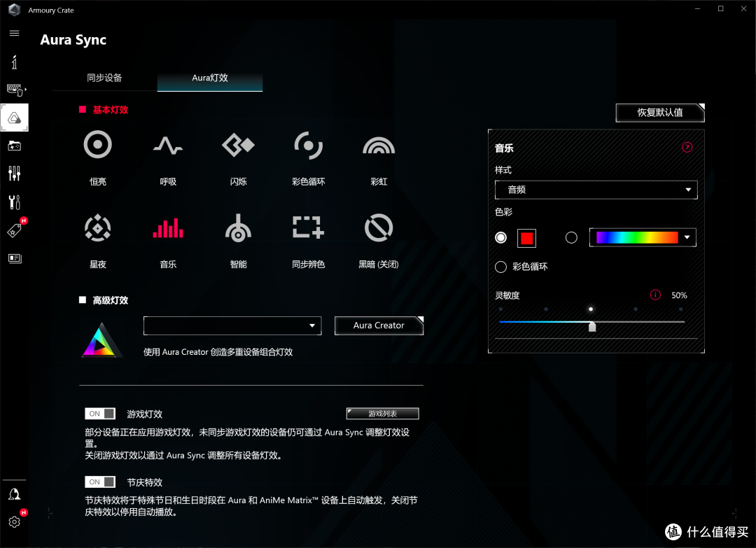The height and width of the screenshot is (548, 756).
Task: Select the gradient color radio button
Action: [x=571, y=238]
